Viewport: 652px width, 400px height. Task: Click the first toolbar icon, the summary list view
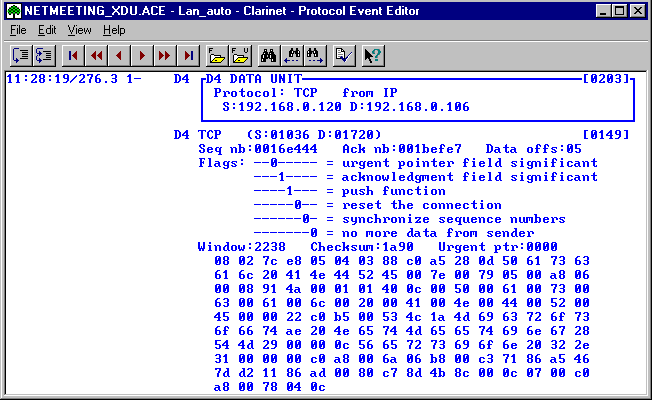coord(21,55)
